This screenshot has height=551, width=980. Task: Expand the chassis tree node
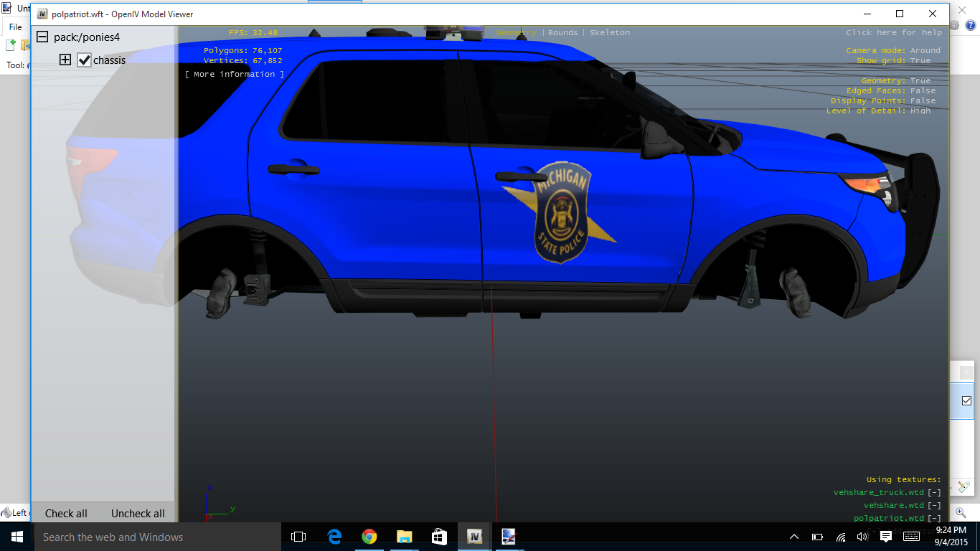[65, 60]
